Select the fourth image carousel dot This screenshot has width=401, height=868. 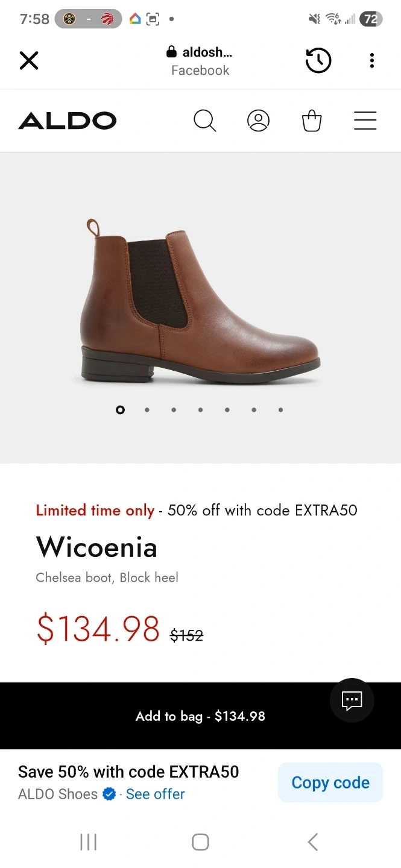[200, 410]
